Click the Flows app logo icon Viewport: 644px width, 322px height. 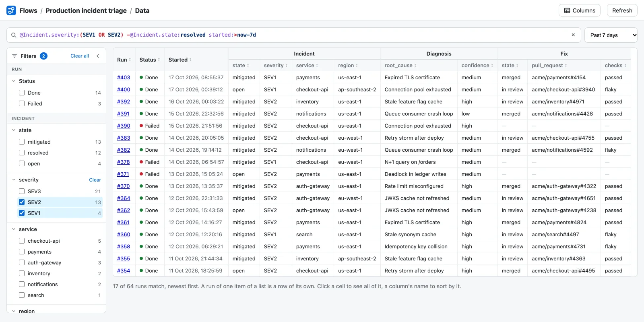[11, 10]
